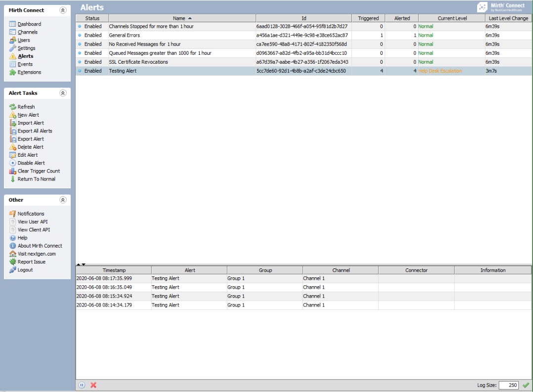Click the Refresh alert task icon

[12, 107]
